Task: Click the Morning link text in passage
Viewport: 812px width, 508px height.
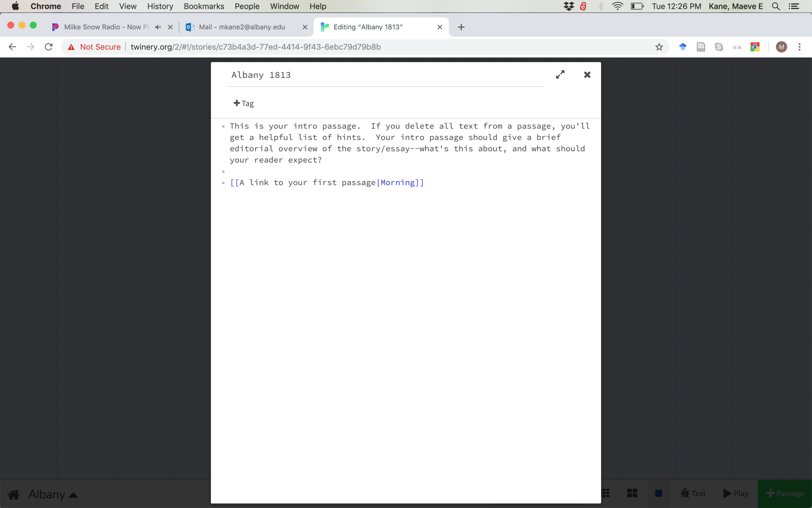Action: [397, 183]
